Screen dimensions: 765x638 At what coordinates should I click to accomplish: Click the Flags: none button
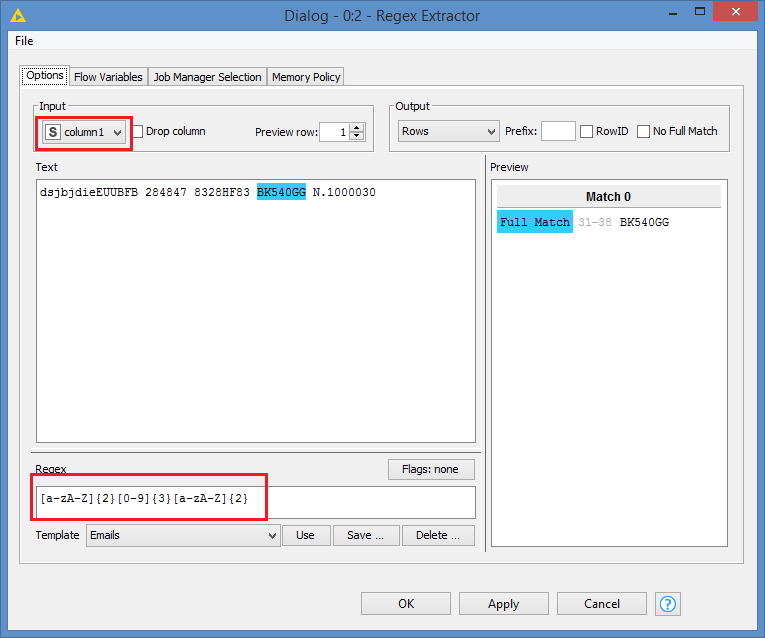tap(431, 469)
